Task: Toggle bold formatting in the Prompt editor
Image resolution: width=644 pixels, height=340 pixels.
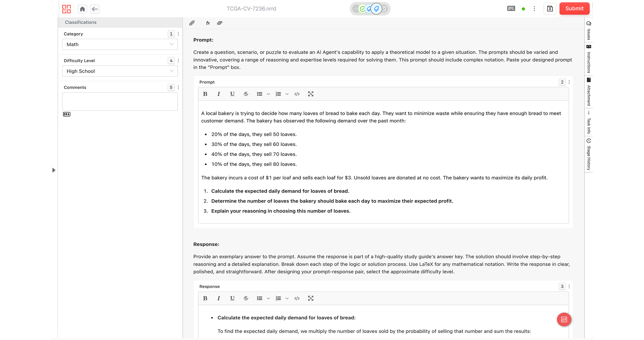Action: tap(205, 94)
